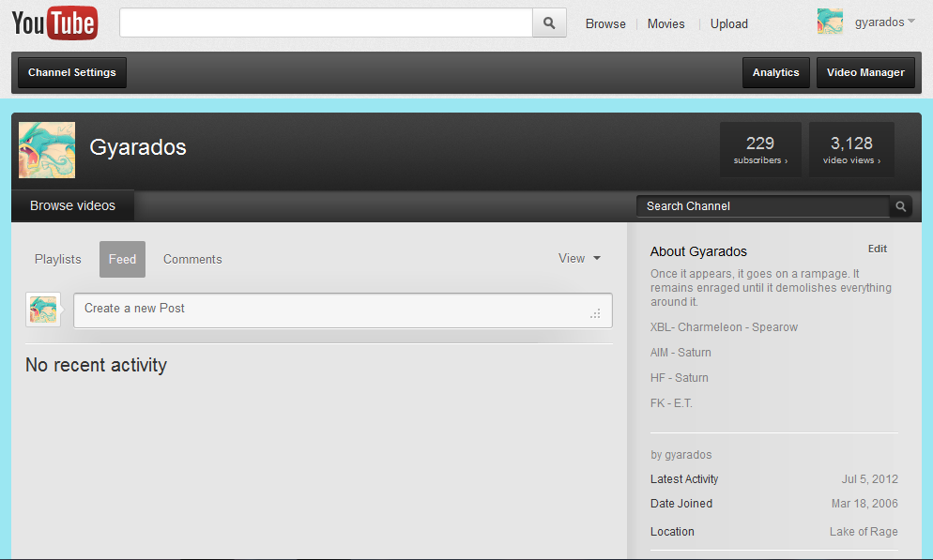
Task: View the 229 subscribers box
Action: pos(760,150)
